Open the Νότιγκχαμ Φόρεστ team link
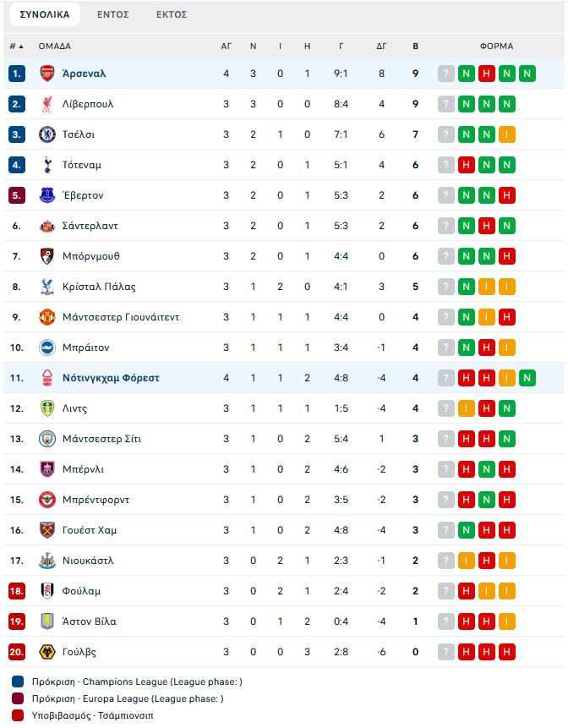 click(111, 378)
